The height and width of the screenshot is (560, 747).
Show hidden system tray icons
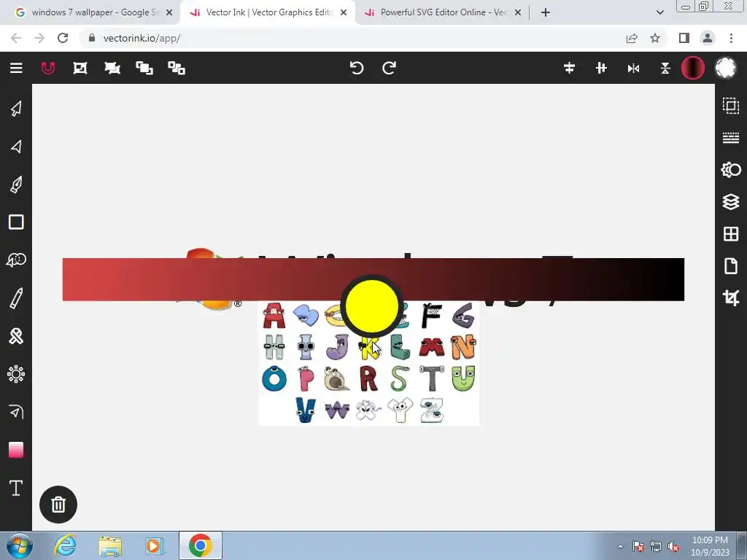[x=620, y=546]
